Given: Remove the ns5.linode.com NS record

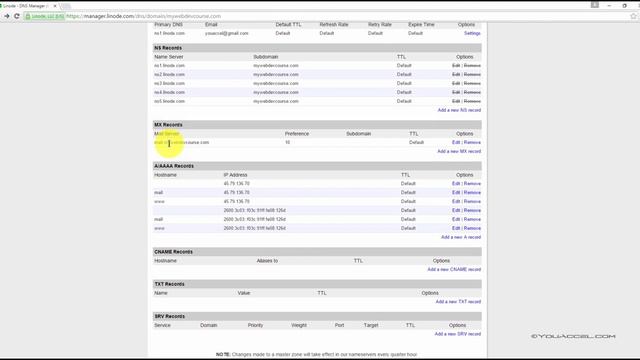Looking at the screenshot, I should point(472,101).
